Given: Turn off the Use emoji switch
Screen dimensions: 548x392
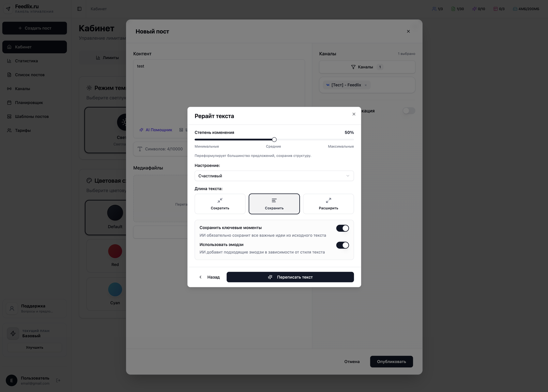Looking at the screenshot, I should pos(342,245).
